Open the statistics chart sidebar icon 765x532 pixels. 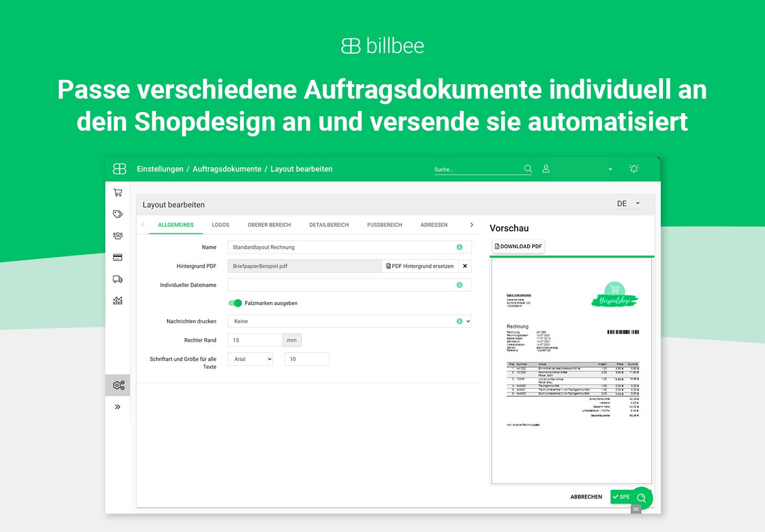tap(118, 300)
